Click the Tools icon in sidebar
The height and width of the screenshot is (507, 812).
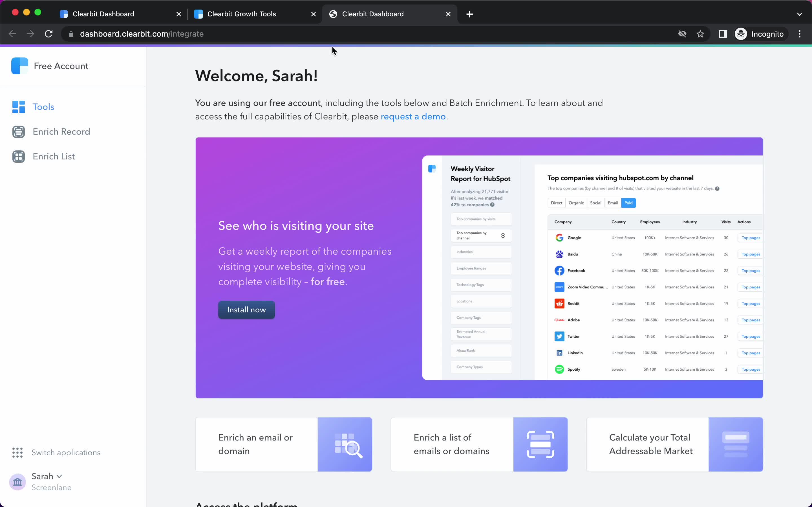click(18, 106)
